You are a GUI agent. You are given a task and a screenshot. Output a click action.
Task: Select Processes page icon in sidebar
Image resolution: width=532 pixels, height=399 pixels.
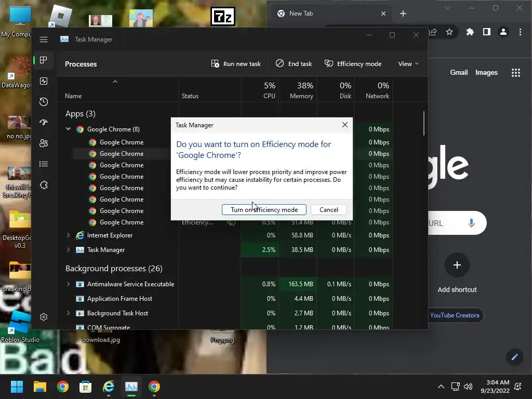[44, 60]
